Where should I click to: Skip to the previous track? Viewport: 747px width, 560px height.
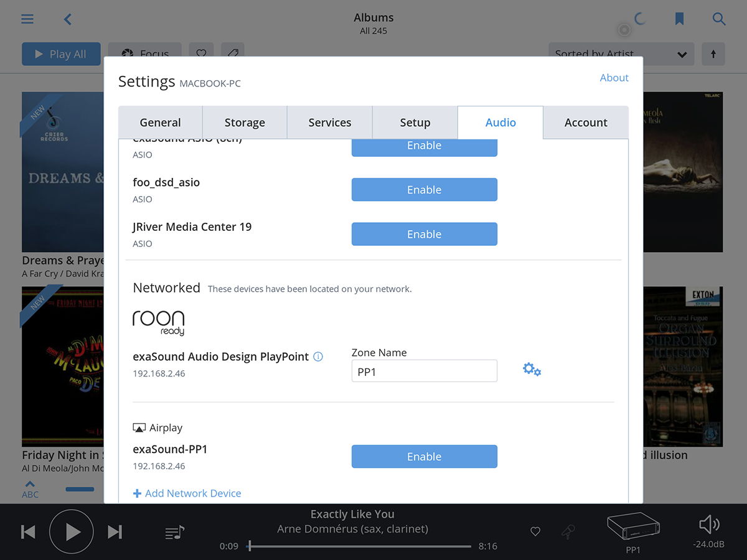pyautogui.click(x=28, y=531)
